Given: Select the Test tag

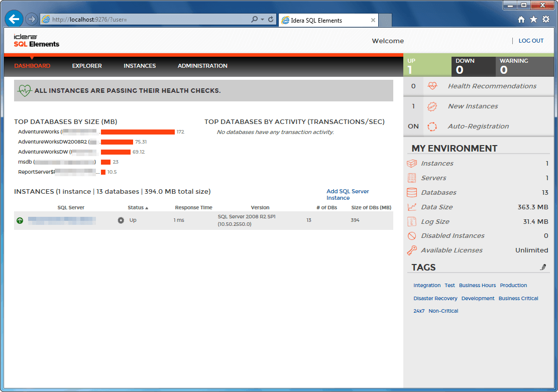Looking at the screenshot, I should click(x=450, y=285).
